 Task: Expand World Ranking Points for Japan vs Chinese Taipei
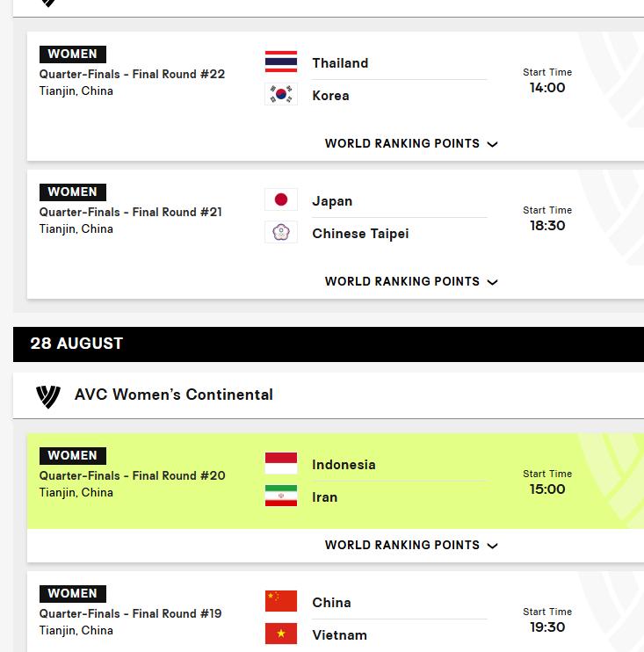click(x=411, y=281)
